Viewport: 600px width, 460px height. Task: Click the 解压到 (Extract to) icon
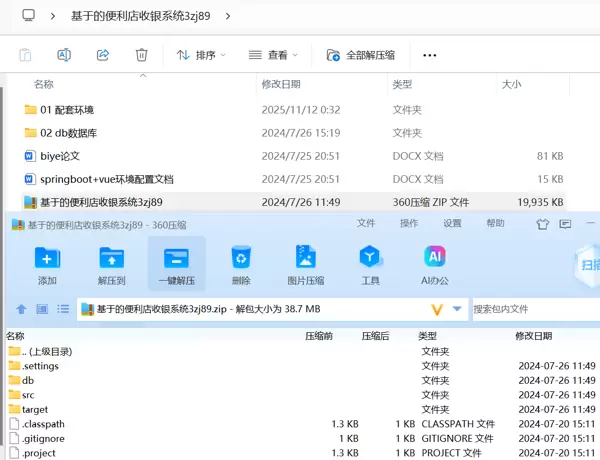point(111,264)
